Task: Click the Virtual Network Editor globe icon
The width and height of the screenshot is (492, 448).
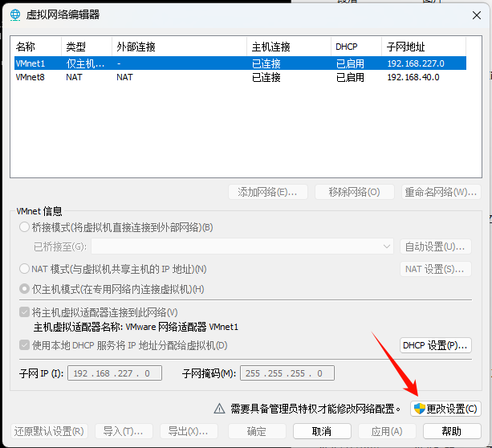Action: click(x=15, y=14)
